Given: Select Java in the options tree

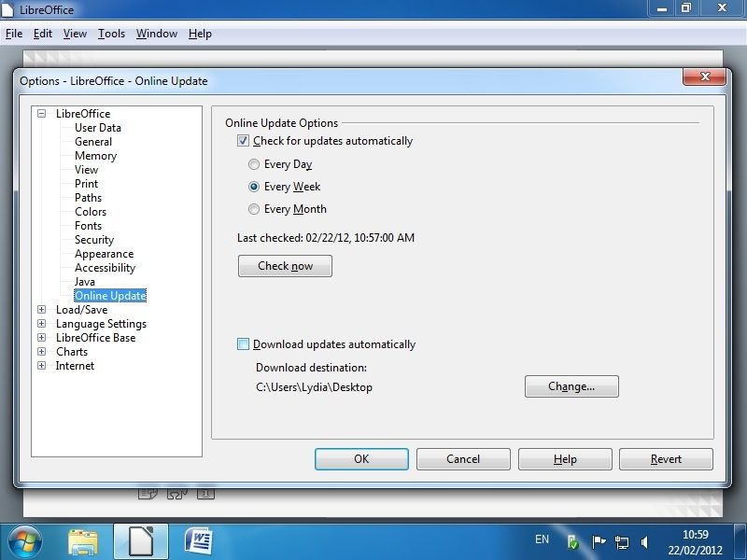Looking at the screenshot, I should click(x=85, y=282).
